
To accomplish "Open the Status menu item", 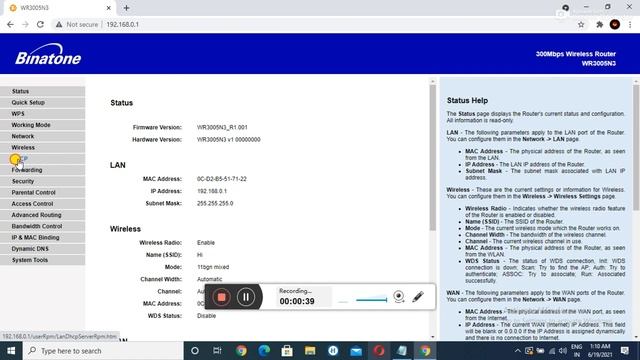I will click(x=42, y=91).
